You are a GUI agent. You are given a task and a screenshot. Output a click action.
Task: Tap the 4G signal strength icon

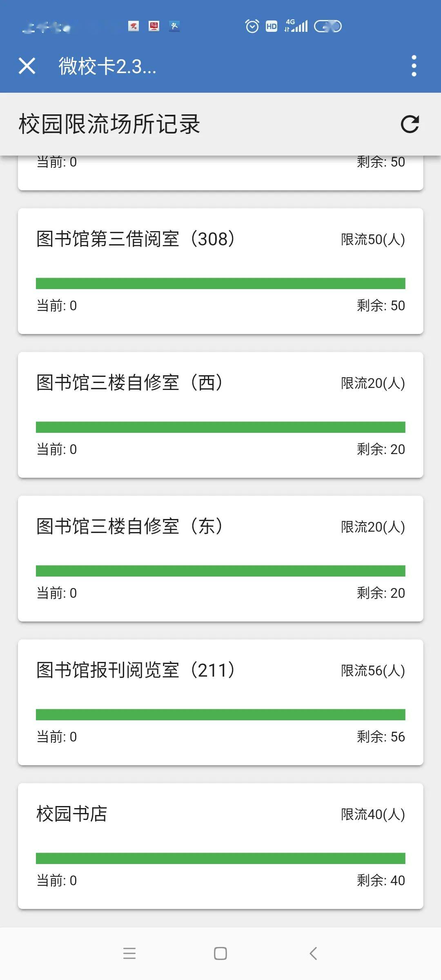[296, 26]
